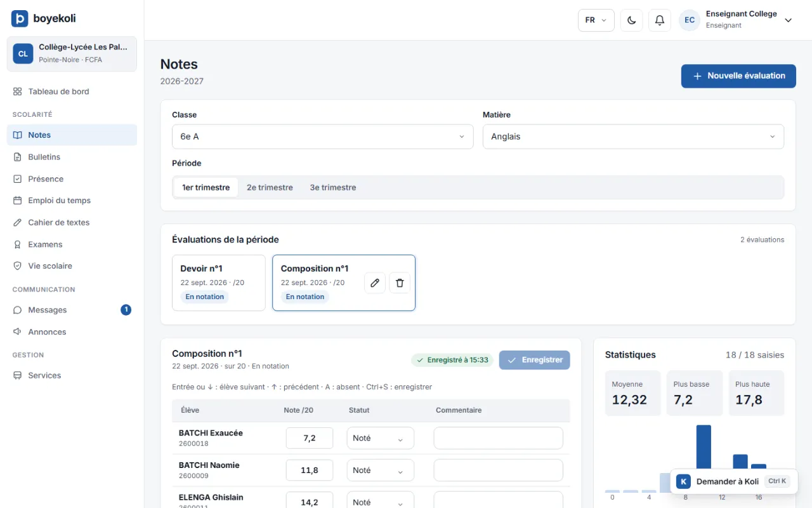Delete Composition n°1 with trash icon

click(400, 283)
